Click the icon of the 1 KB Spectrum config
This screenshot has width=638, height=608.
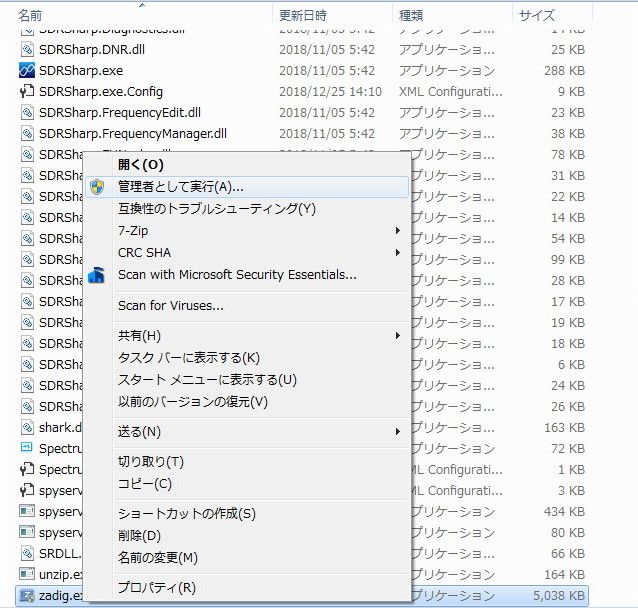(x=27, y=469)
